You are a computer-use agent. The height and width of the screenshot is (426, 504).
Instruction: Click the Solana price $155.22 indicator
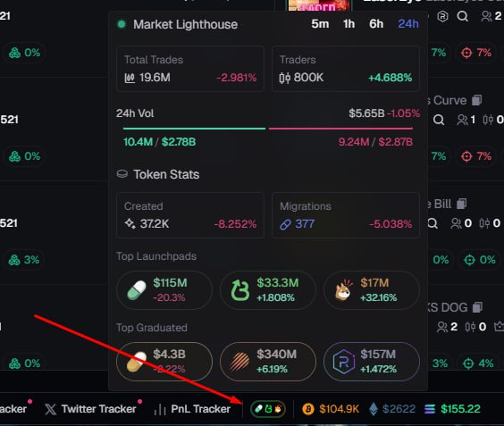452,409
